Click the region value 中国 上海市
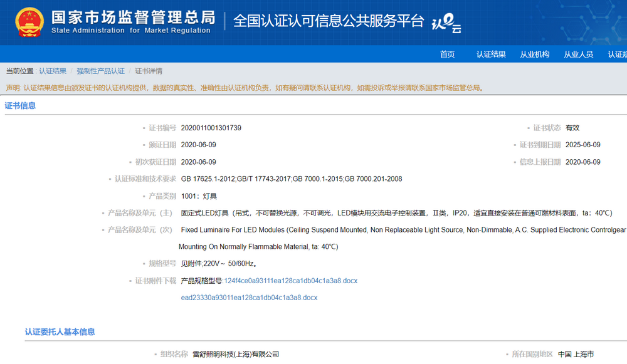Image resolution: width=627 pixels, height=364 pixels. (x=576, y=355)
